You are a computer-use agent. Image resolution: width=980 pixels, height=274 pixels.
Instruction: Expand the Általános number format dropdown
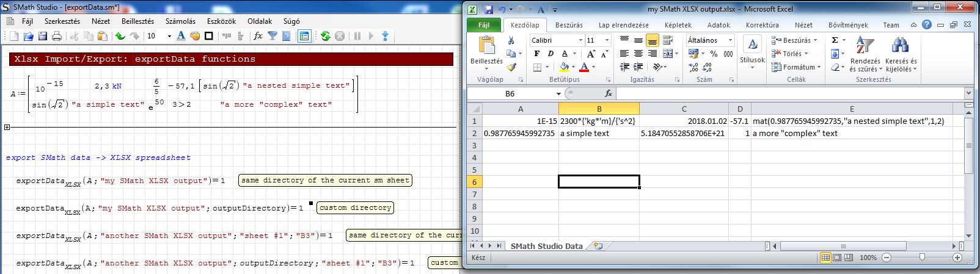pyautogui.click(x=730, y=40)
